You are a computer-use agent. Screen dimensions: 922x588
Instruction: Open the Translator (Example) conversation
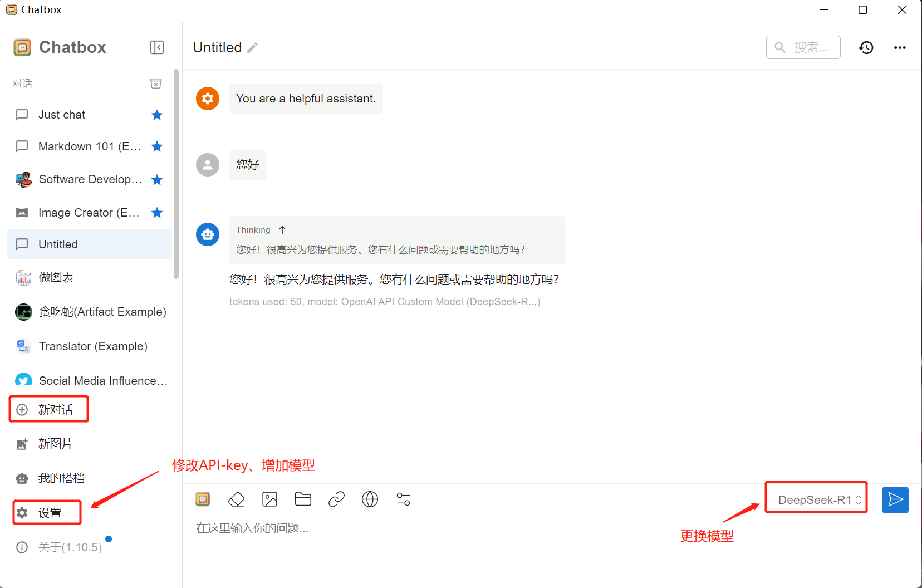[x=89, y=346]
